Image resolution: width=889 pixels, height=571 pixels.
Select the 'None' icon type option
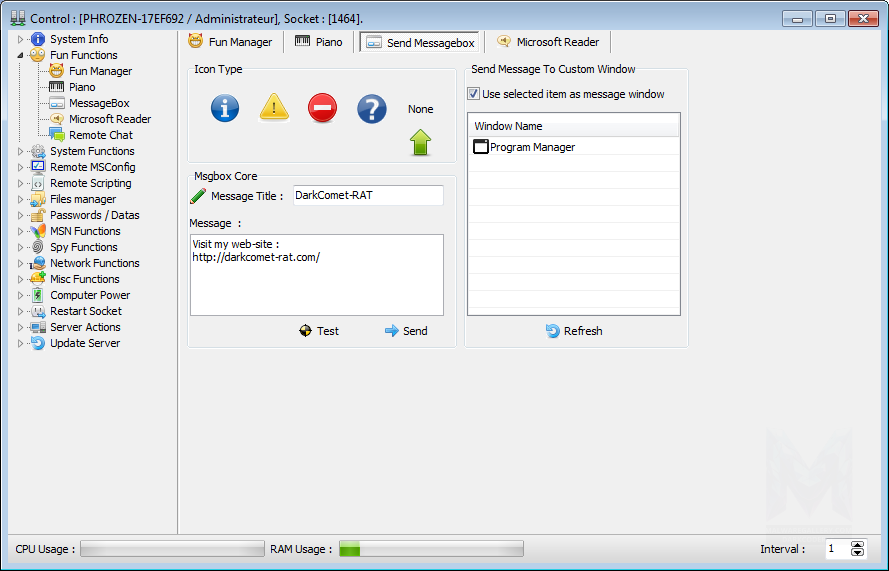(420, 109)
